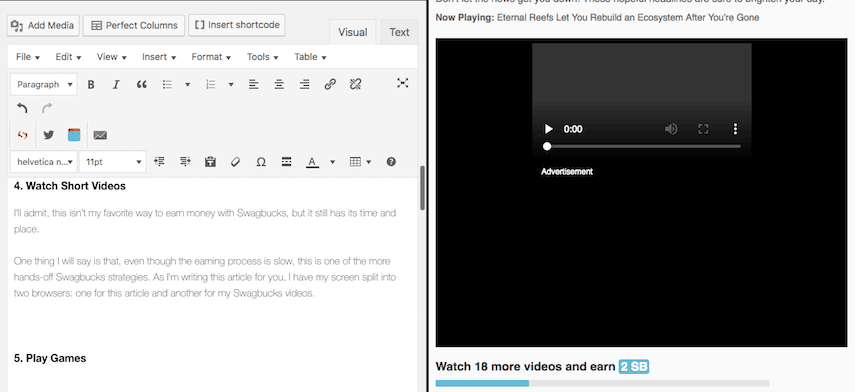Open the helvetica font family dropdown
Viewport: 855px width, 392px height.
[44, 162]
